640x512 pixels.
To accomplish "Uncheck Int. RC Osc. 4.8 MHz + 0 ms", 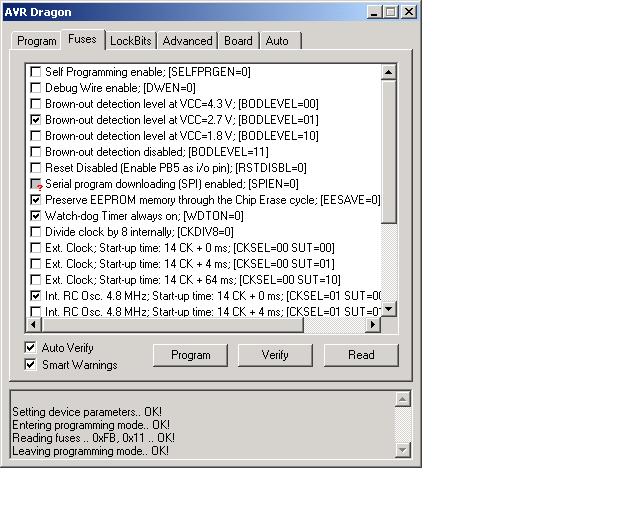I will (x=36, y=296).
